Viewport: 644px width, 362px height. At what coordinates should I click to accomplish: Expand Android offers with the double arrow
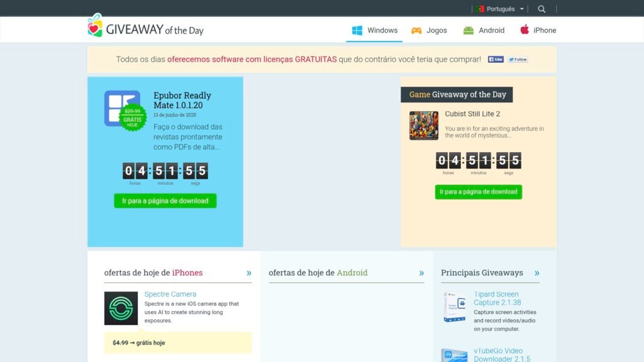(421, 273)
